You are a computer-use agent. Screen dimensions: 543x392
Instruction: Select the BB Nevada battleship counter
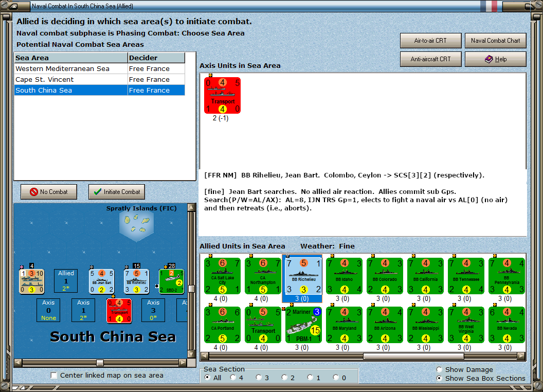506,325
